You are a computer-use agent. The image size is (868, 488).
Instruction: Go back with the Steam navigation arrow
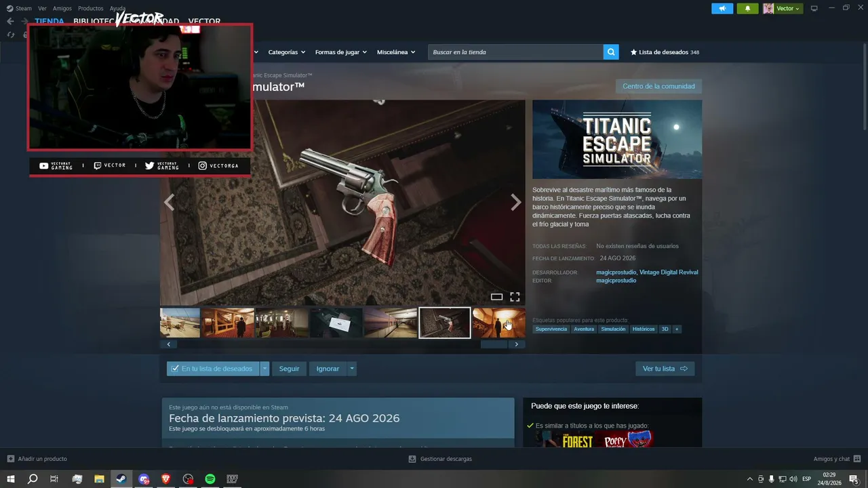[x=10, y=21]
